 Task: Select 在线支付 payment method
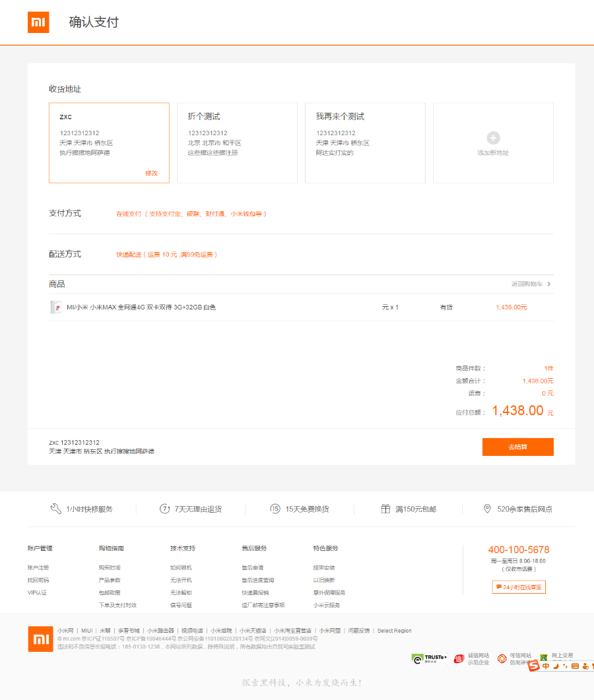pyautogui.click(x=191, y=214)
